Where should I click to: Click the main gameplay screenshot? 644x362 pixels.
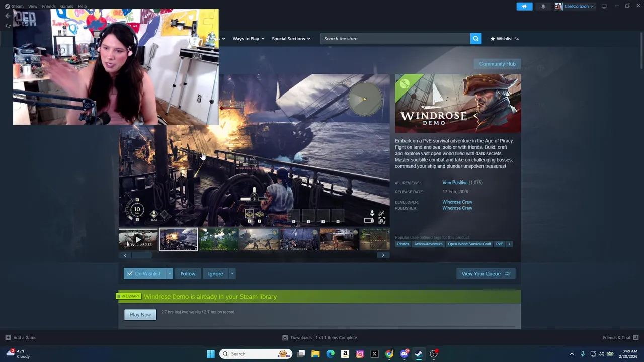click(254, 150)
